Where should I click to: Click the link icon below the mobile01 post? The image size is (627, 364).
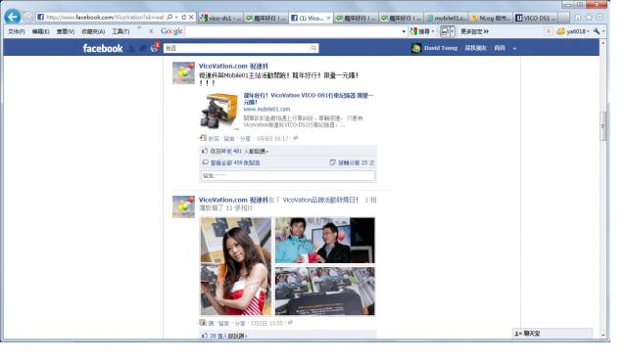tap(203, 138)
